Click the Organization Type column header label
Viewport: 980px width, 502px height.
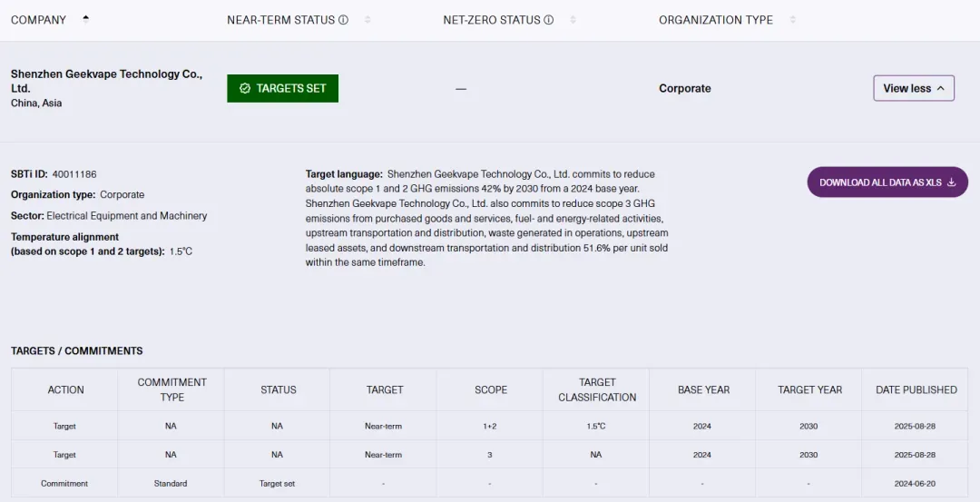[x=715, y=20]
